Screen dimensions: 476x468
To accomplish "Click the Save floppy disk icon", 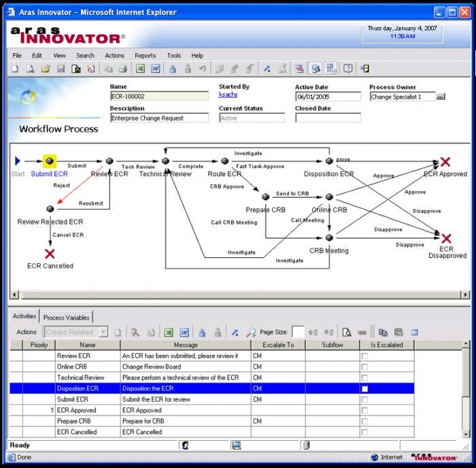I will tap(61, 69).
